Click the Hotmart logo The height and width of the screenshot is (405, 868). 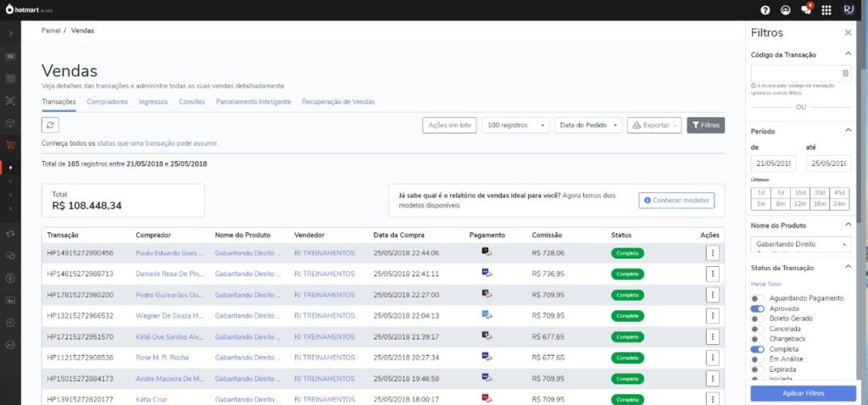[x=29, y=9]
